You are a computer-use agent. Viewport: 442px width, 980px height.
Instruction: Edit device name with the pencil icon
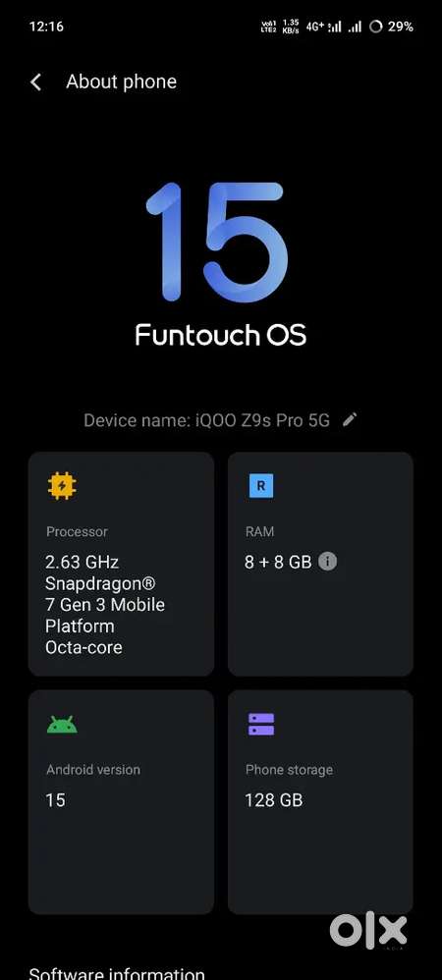tap(350, 419)
